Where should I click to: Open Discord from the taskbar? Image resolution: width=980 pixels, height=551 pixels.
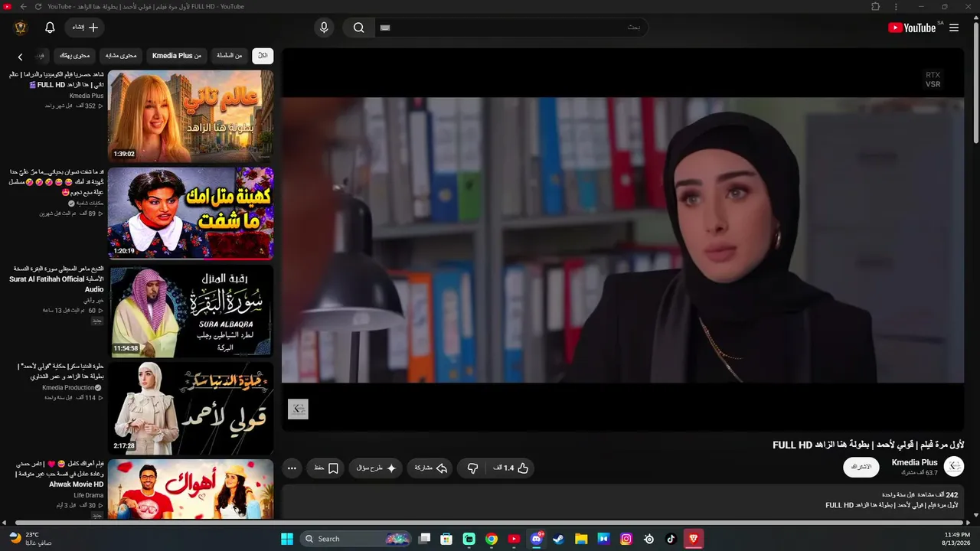coord(537,539)
